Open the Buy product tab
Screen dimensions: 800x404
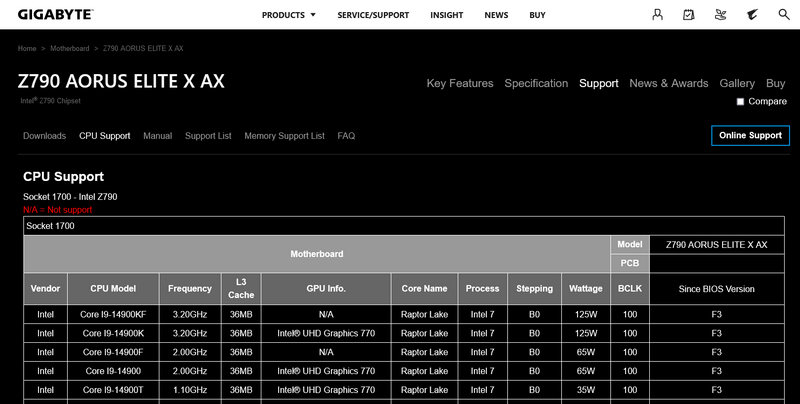[776, 83]
